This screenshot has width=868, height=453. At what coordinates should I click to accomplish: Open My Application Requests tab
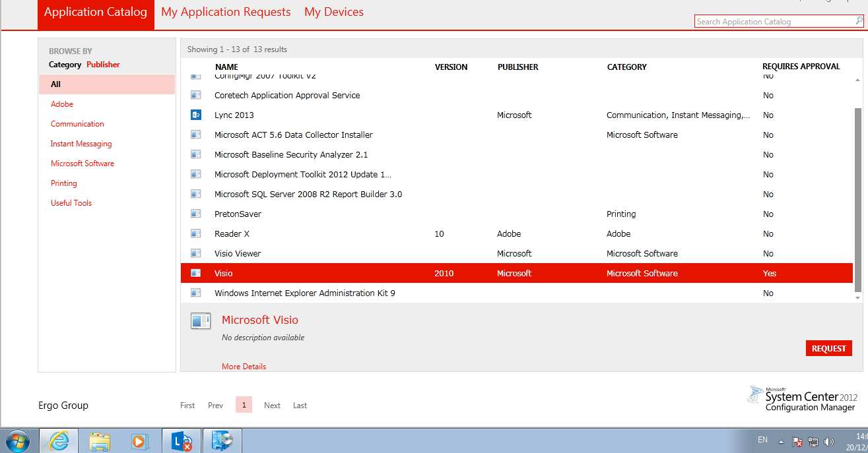(x=226, y=13)
